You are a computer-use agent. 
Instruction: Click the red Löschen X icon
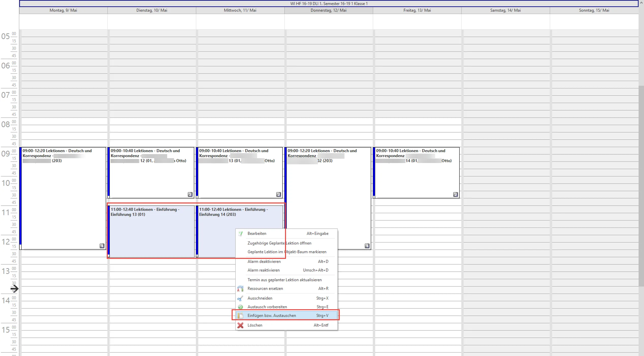pyautogui.click(x=240, y=325)
